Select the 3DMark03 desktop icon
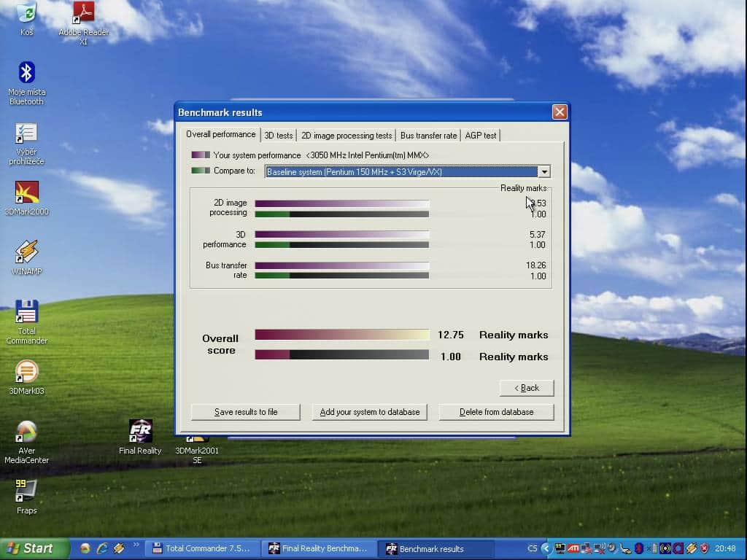Viewport: 747px width, 560px height. click(27, 377)
